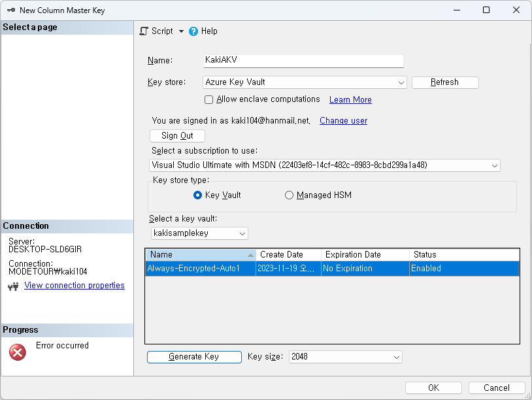The width and height of the screenshot is (532, 400).
Task: Click into the Name field containing KakiAKV
Action: (x=303, y=61)
